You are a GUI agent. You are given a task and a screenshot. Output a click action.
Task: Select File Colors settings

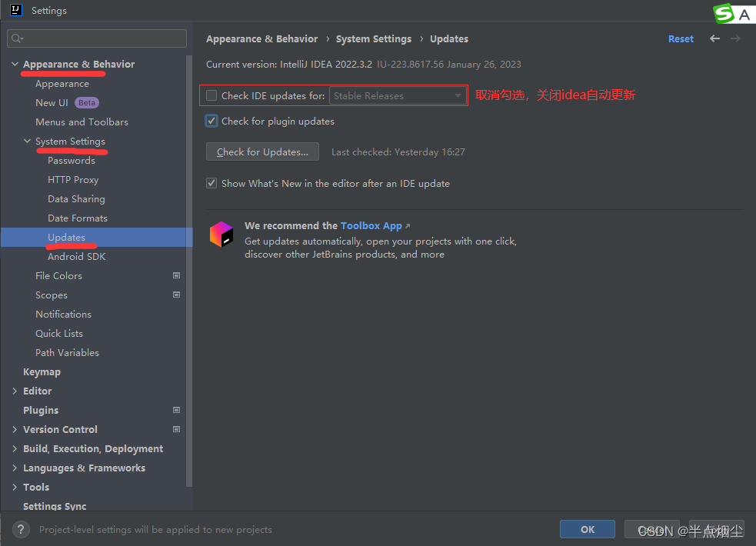click(x=58, y=275)
